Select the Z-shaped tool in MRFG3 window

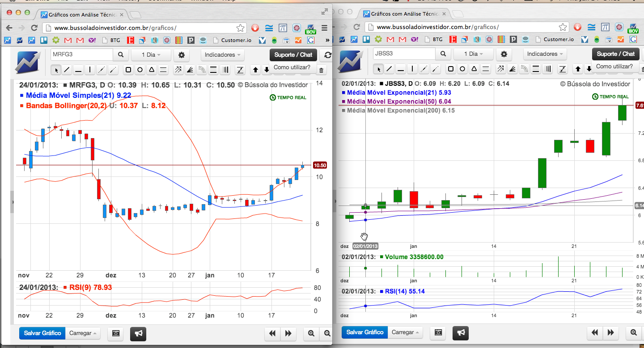click(240, 70)
